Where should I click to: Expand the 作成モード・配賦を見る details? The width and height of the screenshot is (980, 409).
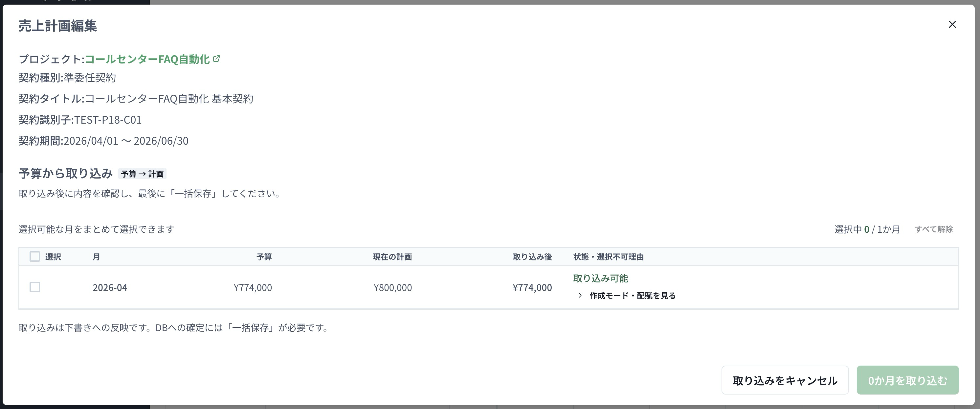click(632, 296)
